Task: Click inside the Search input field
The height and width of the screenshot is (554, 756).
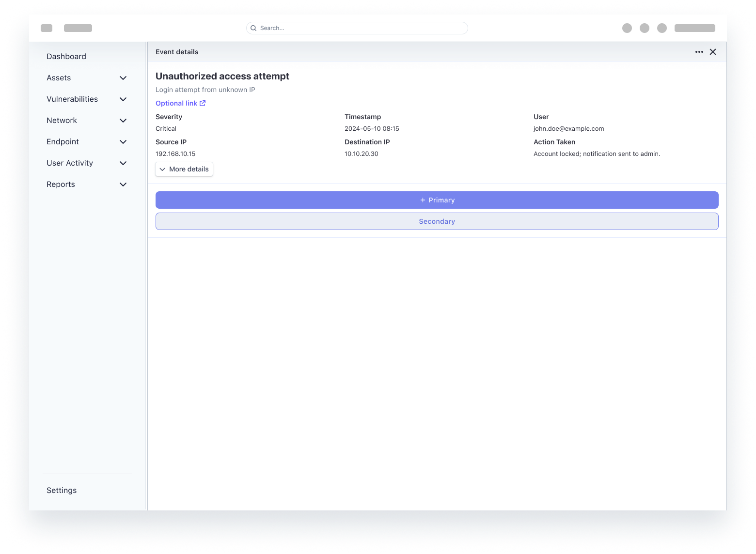Action: click(356, 28)
